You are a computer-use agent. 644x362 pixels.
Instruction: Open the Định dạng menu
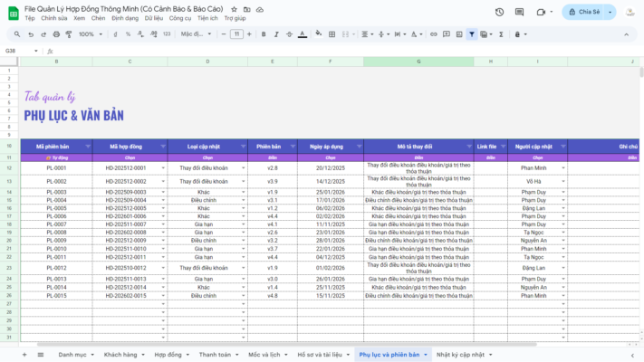click(x=125, y=18)
